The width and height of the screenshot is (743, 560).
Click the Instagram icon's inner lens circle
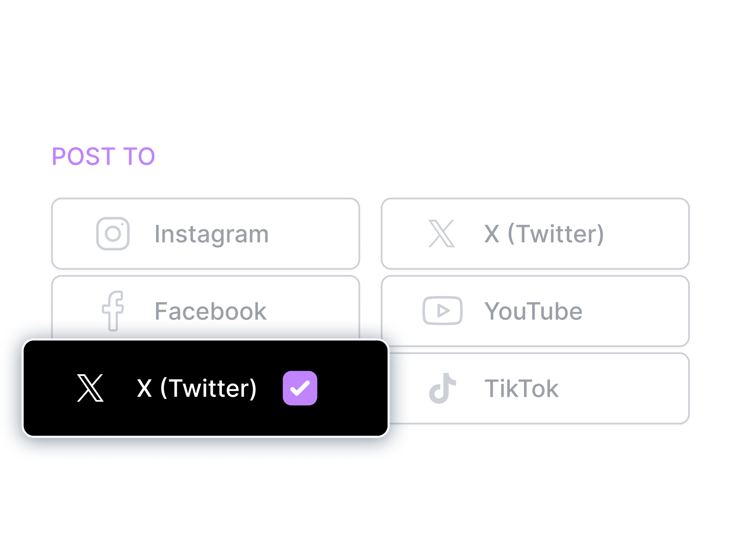(113, 233)
